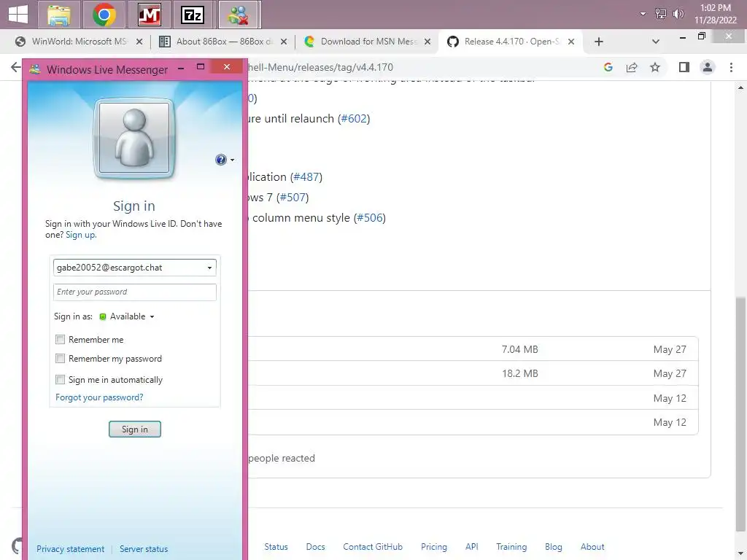747x560 pixels.
Task: Click the Sign in button
Action: [135, 429]
